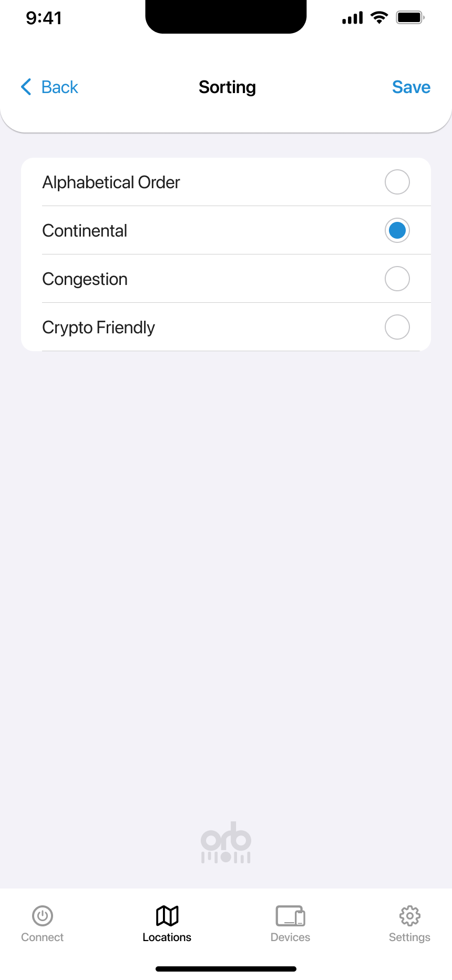The width and height of the screenshot is (452, 980).
Task: Tap the battery status icon
Action: click(x=410, y=18)
